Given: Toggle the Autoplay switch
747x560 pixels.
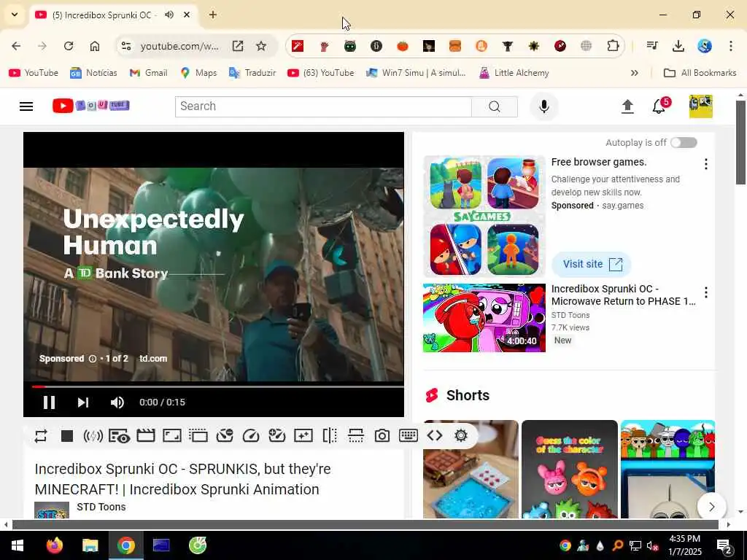Looking at the screenshot, I should click(684, 143).
